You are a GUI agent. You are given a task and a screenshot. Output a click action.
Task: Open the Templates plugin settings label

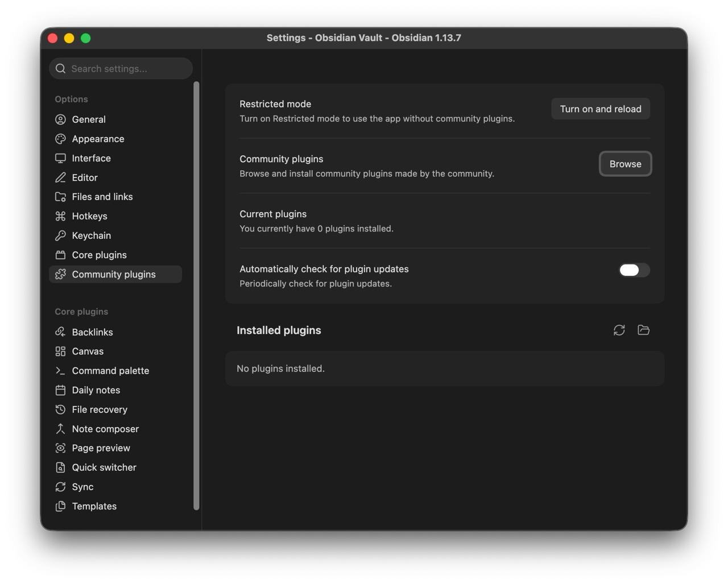pos(94,506)
